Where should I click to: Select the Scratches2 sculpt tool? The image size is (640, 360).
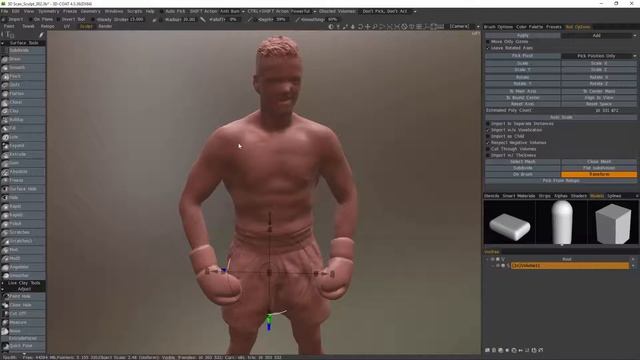click(x=23, y=241)
